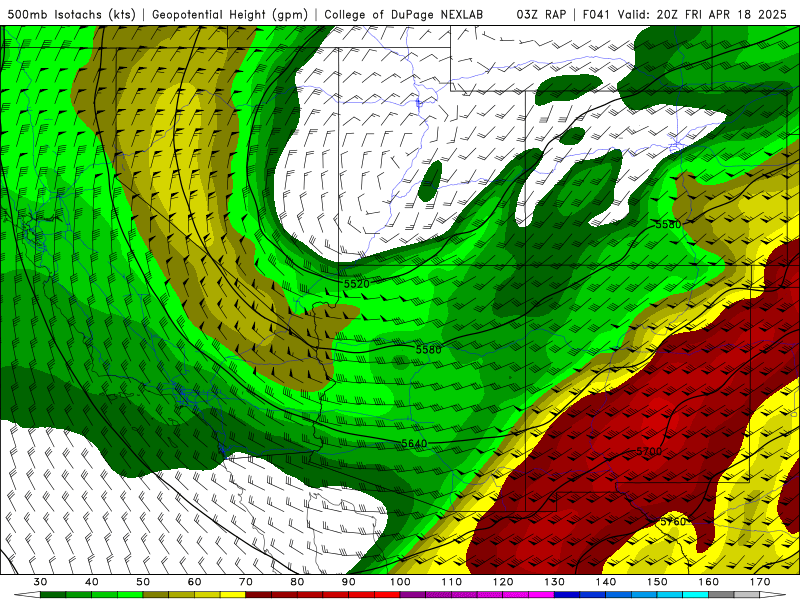
Task: Click the 70 value on the color scale
Action: [x=246, y=582]
